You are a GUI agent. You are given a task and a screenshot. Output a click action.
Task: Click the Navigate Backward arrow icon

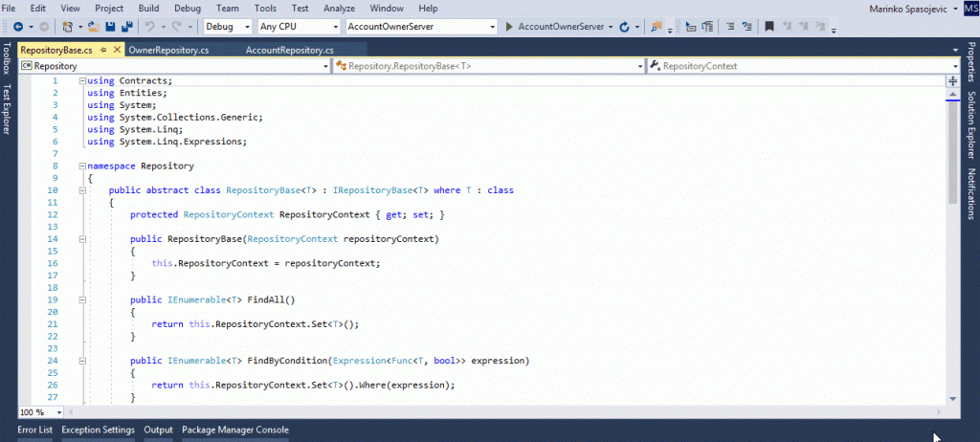click(x=18, y=27)
